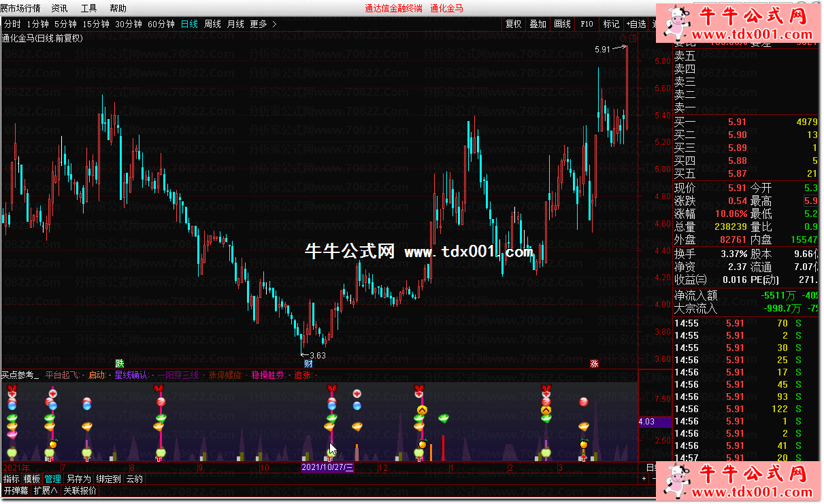Click the 通化金马(日线,前复权) chart title
The height and width of the screenshot is (504, 824).
(42, 38)
